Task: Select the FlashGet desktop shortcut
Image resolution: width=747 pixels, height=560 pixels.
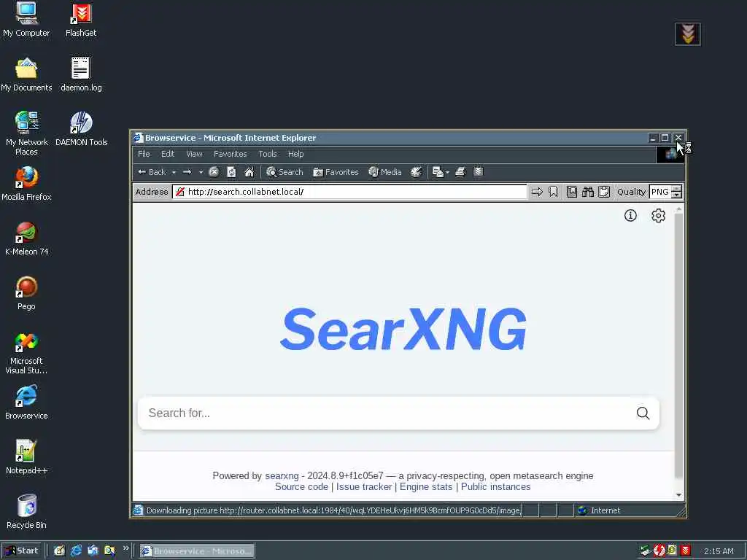Action: pyautogui.click(x=81, y=20)
